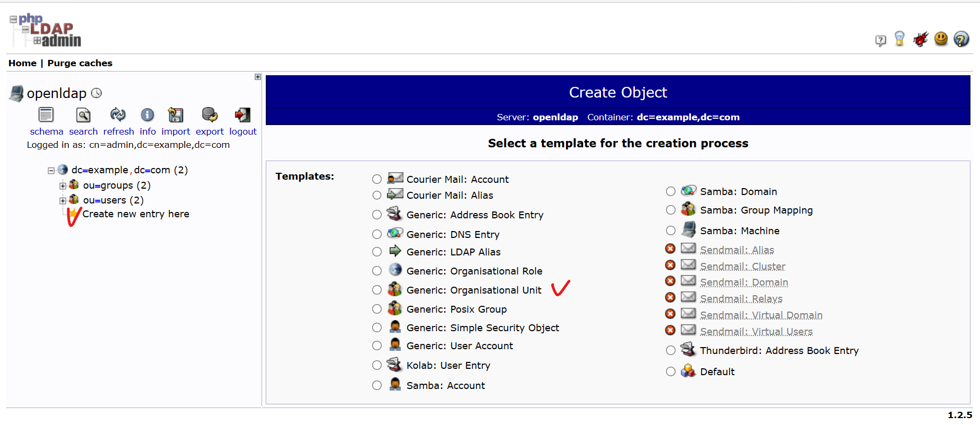980x425 pixels.
Task: Click the blue question mark help icon
Action: pyautogui.click(x=961, y=39)
